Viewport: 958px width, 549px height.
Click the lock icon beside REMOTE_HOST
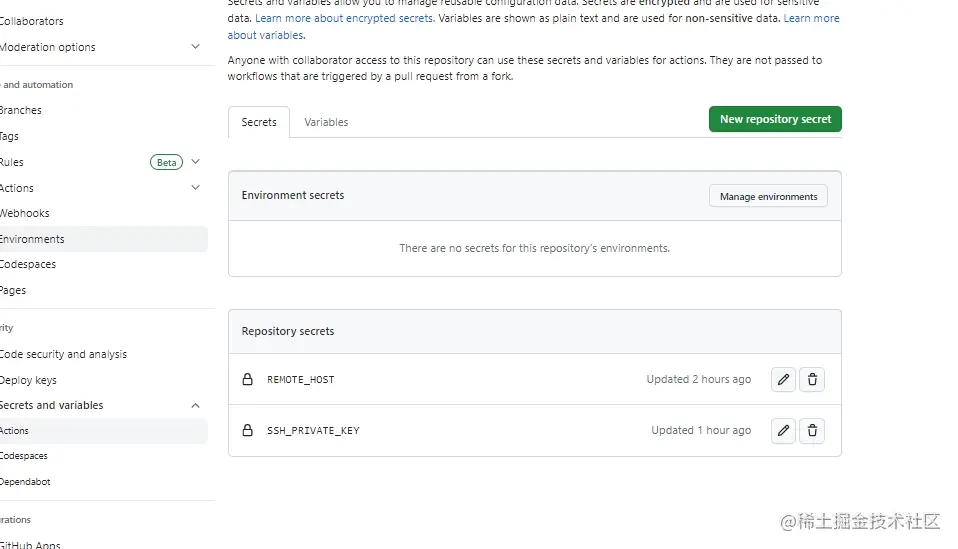[x=247, y=379]
